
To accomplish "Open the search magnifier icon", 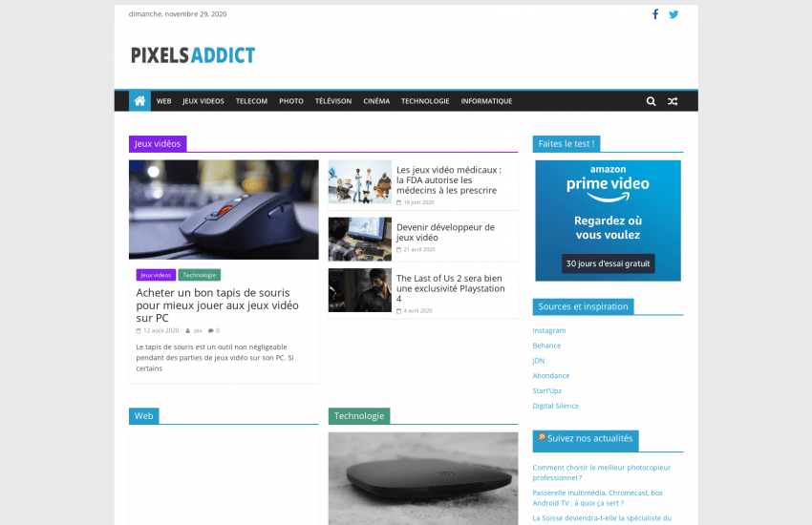I will click(651, 101).
